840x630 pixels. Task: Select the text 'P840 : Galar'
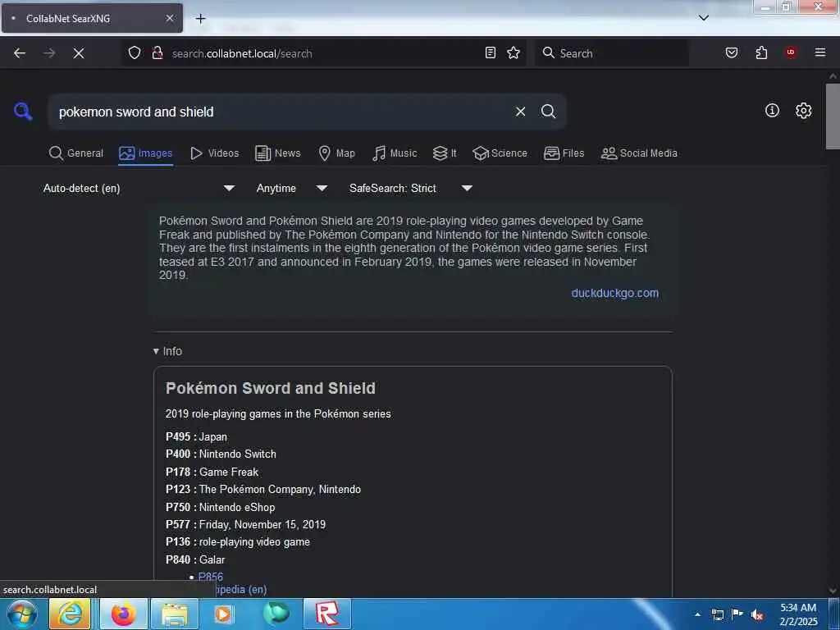[195, 559]
